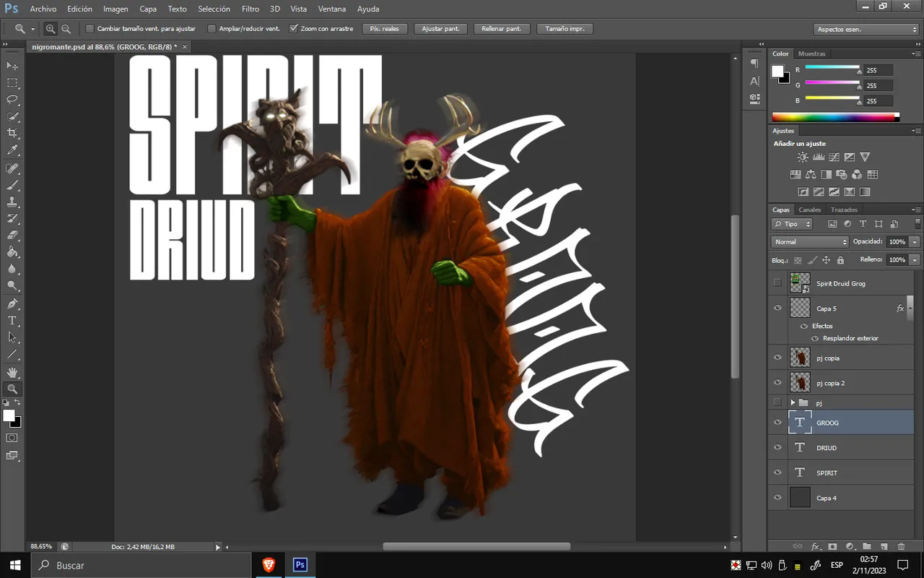This screenshot has width=924, height=578.
Task: Close the nigromante.psd document tab
Action: pos(185,46)
